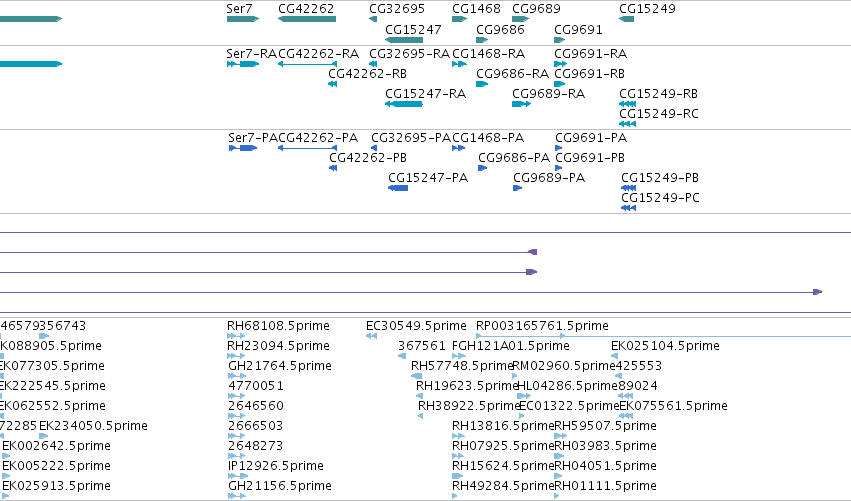Click gene CG1468 label
The width and height of the screenshot is (851, 501).
(476, 9)
